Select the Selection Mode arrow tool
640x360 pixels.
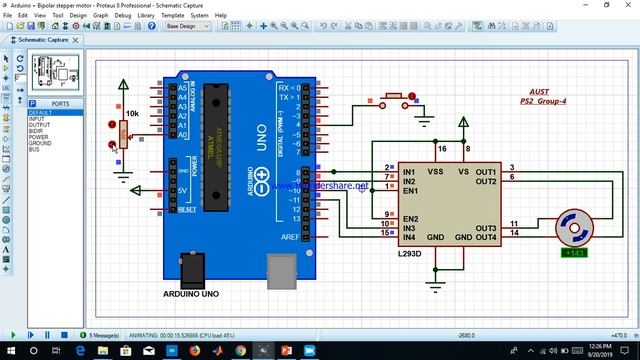(6, 59)
